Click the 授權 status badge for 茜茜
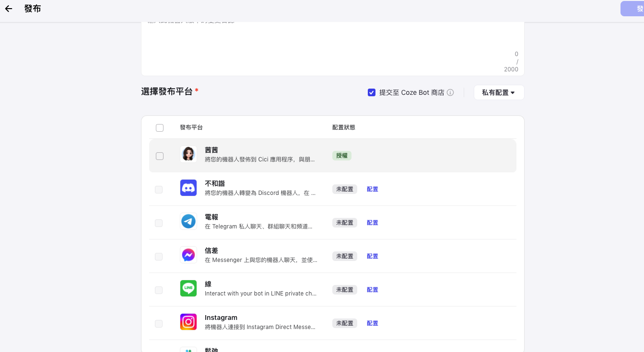The width and height of the screenshot is (644, 352). pos(342,156)
